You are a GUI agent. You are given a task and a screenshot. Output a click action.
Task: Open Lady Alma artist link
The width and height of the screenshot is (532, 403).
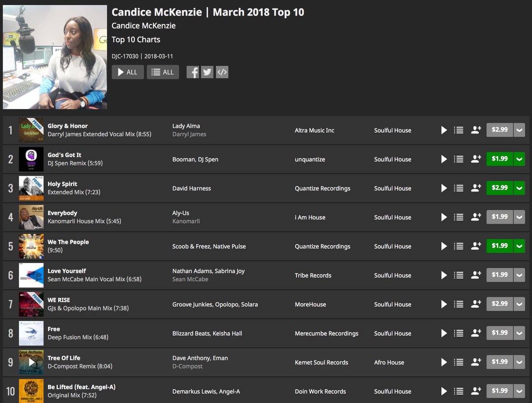[186, 126]
